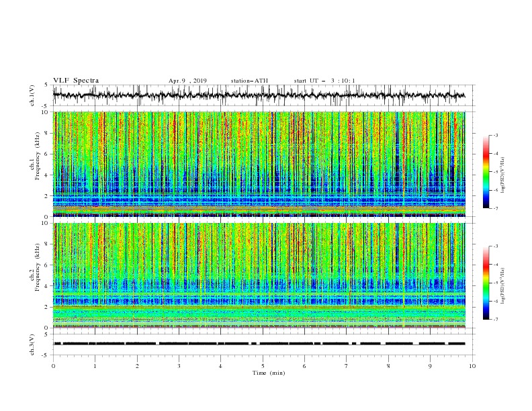This screenshot has height=411, width=532.
Task: Click time axis tick label 1
Action: tap(95, 366)
